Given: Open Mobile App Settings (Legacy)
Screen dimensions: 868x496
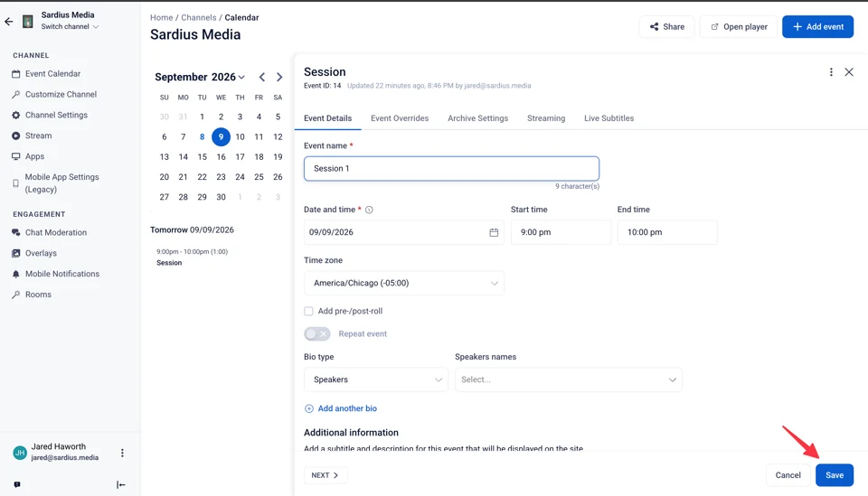Looking at the screenshot, I should (61, 183).
